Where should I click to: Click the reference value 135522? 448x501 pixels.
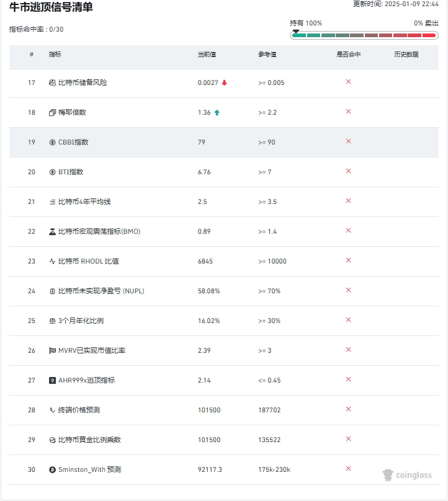pyautogui.click(x=269, y=440)
